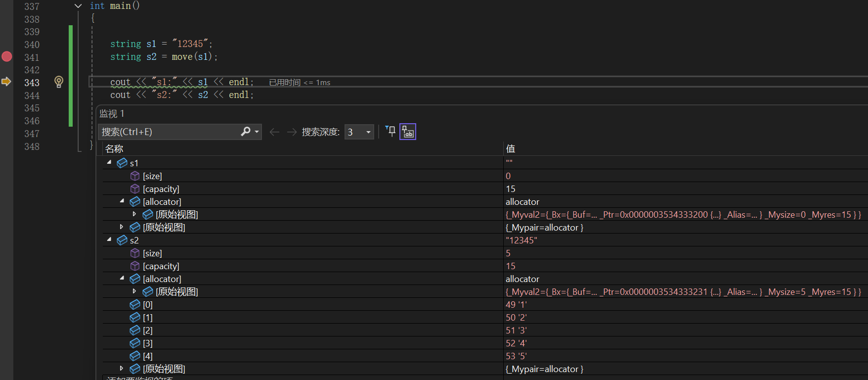
Task: Collapse s2's [allocator] node
Action: [x=122, y=278]
